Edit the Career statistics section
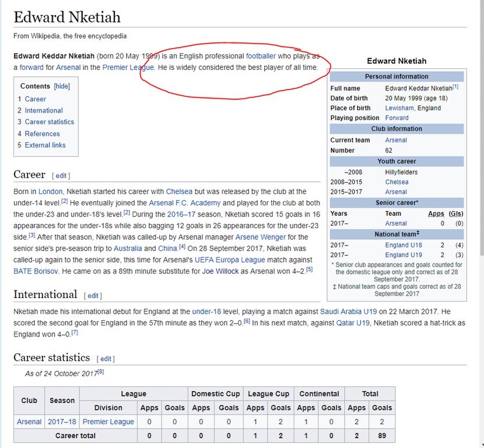 pos(106,359)
